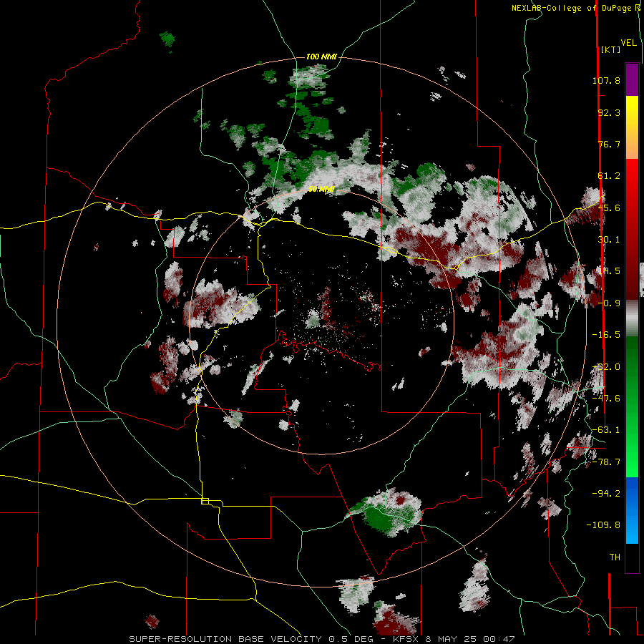Click the [KT] units label
644x644 pixels.
pyautogui.click(x=611, y=49)
